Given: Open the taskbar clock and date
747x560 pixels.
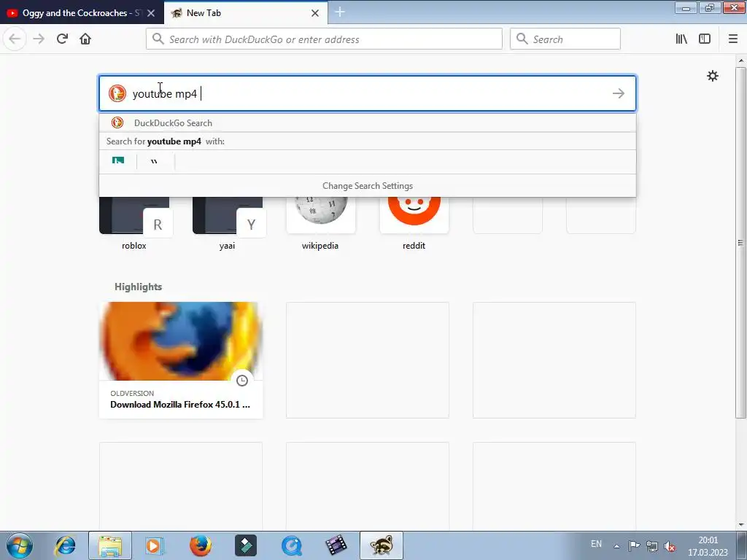Looking at the screenshot, I should [x=708, y=546].
